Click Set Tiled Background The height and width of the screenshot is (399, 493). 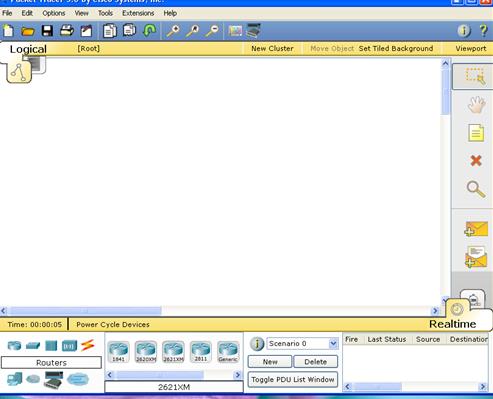pos(396,48)
